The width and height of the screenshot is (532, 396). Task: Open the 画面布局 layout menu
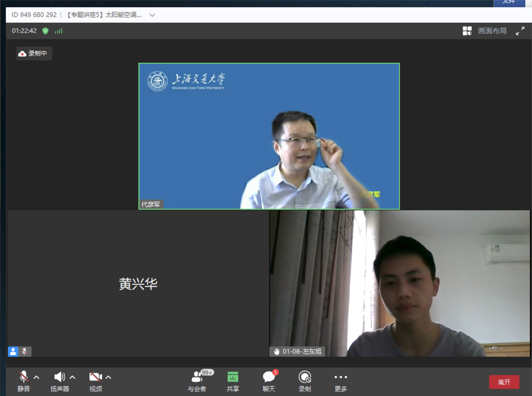point(485,31)
